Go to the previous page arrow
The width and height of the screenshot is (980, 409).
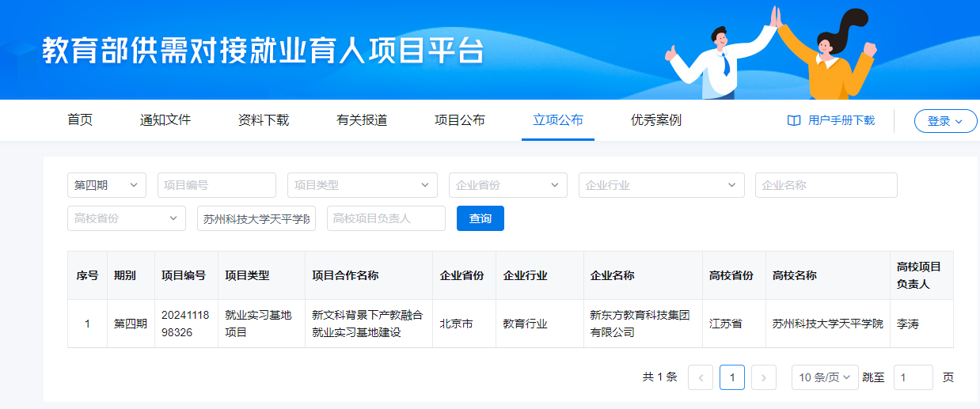(701, 378)
